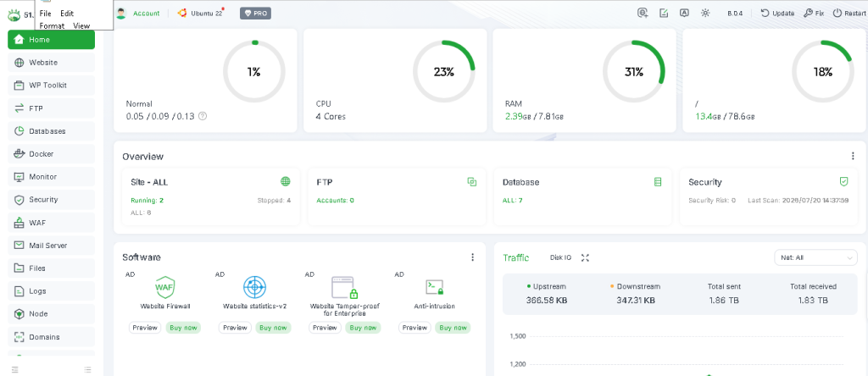Open the Docker sidebar item
Viewport: 868px width, 376px height.
click(51, 154)
